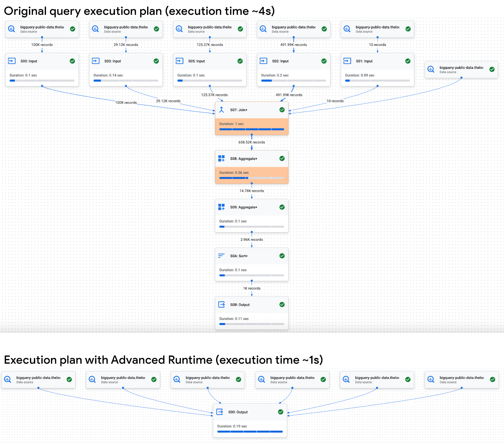504x445 pixels.
Task: Click green success check on S02: Input
Action: 324,61
